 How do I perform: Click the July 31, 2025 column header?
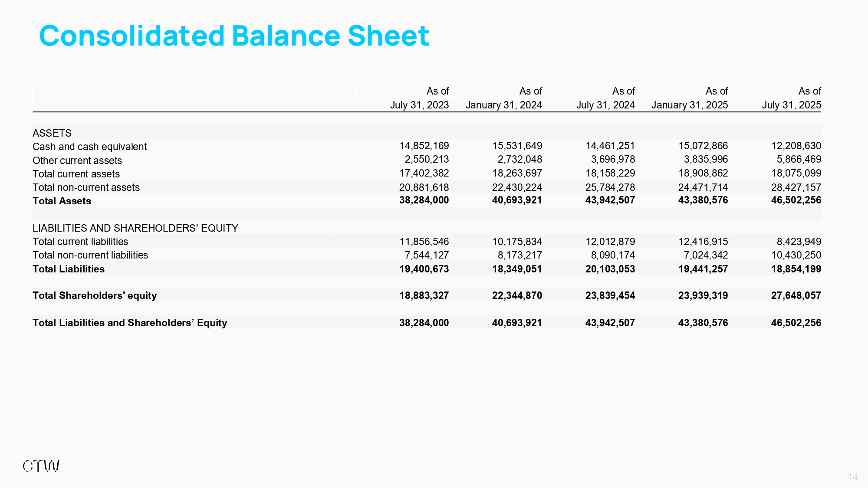791,105
